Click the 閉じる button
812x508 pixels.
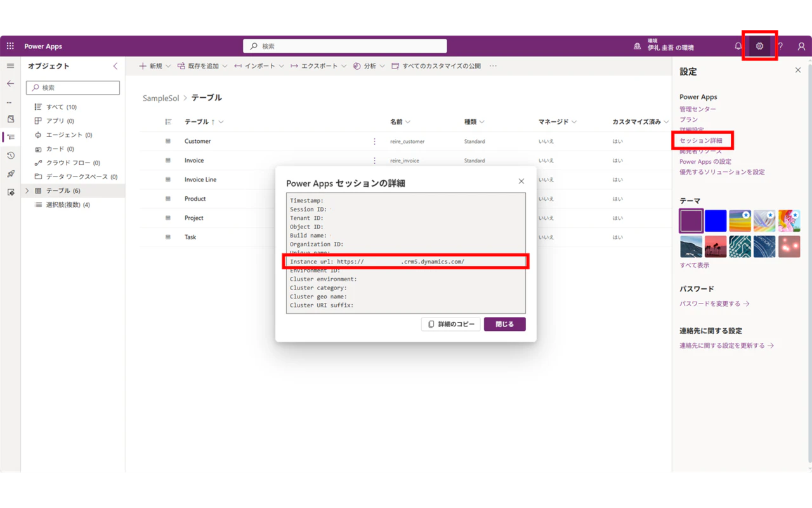tap(505, 324)
